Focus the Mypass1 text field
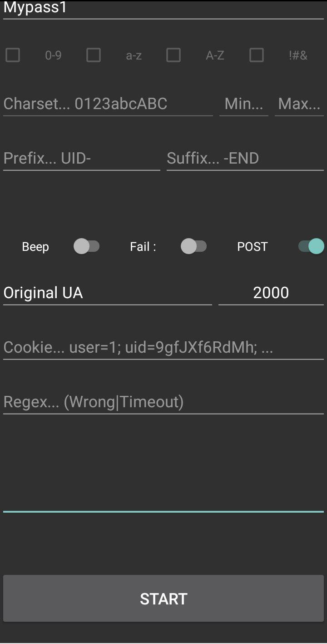 163,9
